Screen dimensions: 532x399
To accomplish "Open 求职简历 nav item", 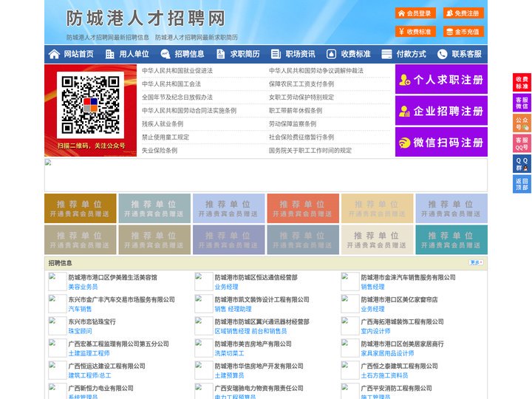I will 245,54.
